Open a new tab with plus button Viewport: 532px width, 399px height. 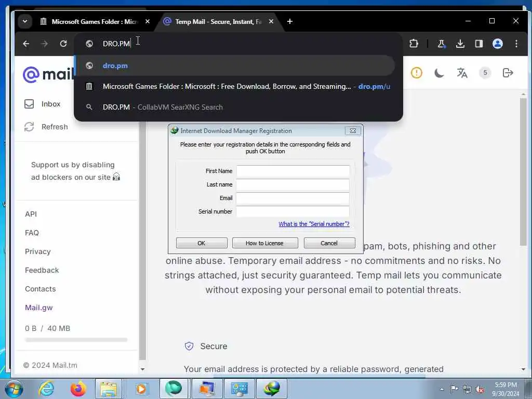(289, 21)
